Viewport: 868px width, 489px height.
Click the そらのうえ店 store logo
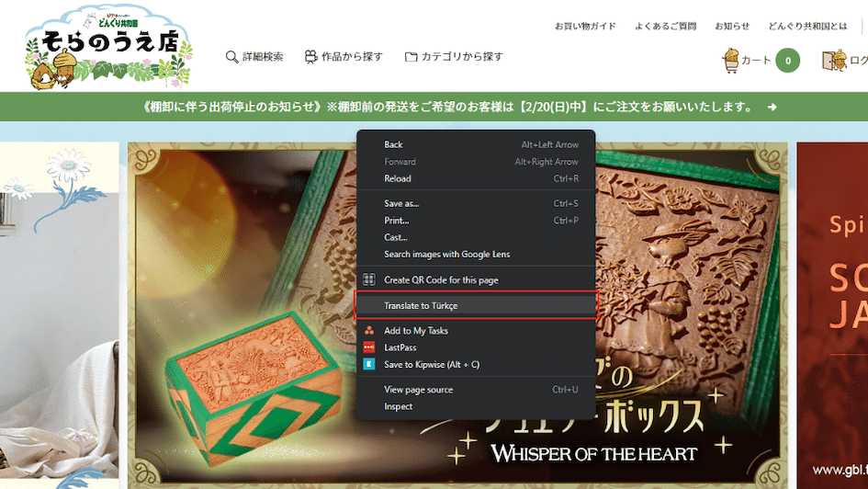pos(109,47)
